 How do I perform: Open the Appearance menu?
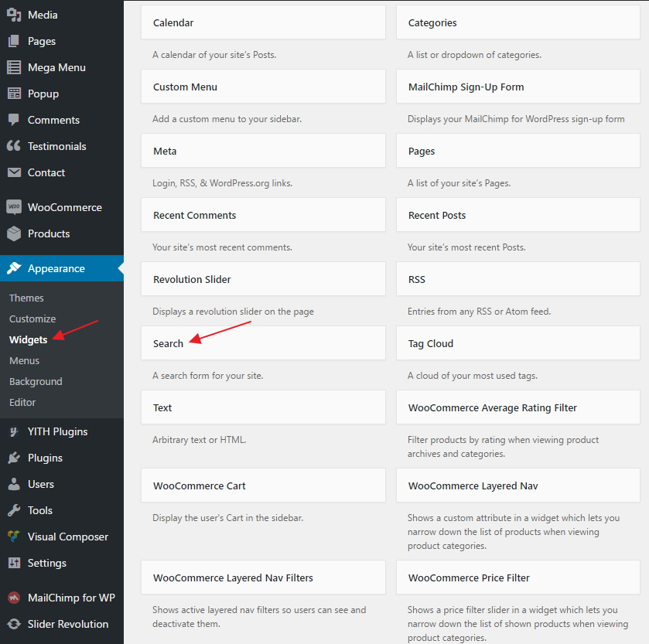coord(62,268)
